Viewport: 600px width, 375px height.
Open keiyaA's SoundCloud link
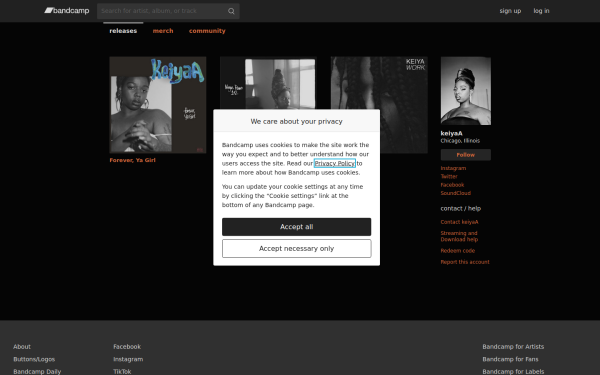point(455,193)
